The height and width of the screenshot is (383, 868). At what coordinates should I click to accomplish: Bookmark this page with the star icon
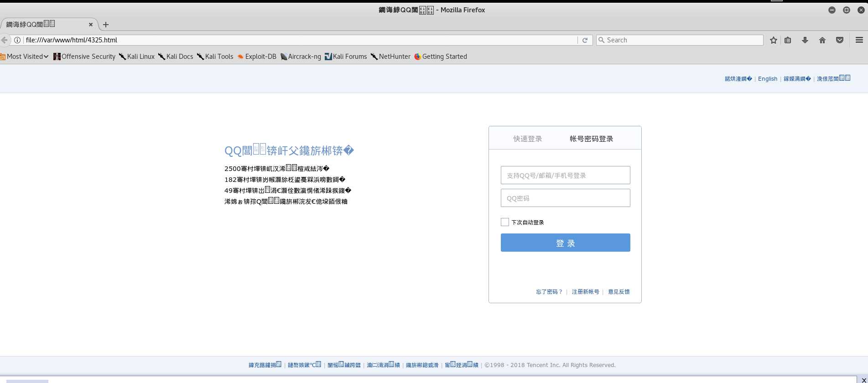(773, 40)
